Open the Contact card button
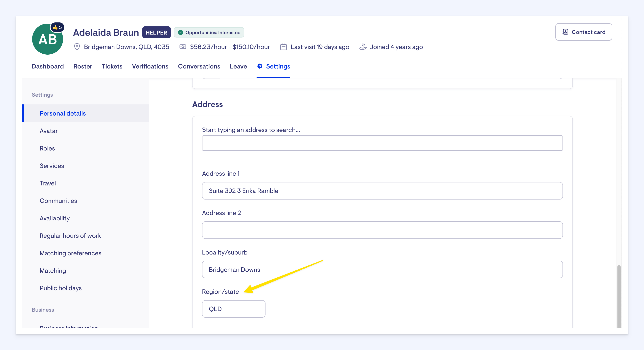The height and width of the screenshot is (350, 644). pos(584,32)
